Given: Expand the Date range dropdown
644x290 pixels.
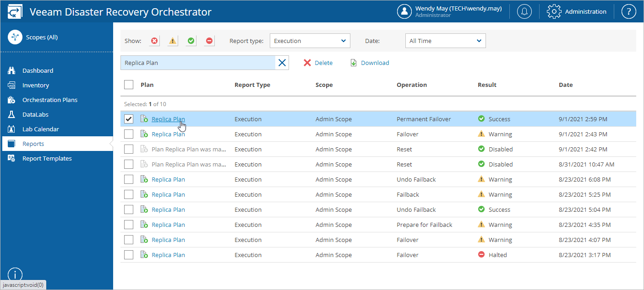Looking at the screenshot, I should [446, 41].
